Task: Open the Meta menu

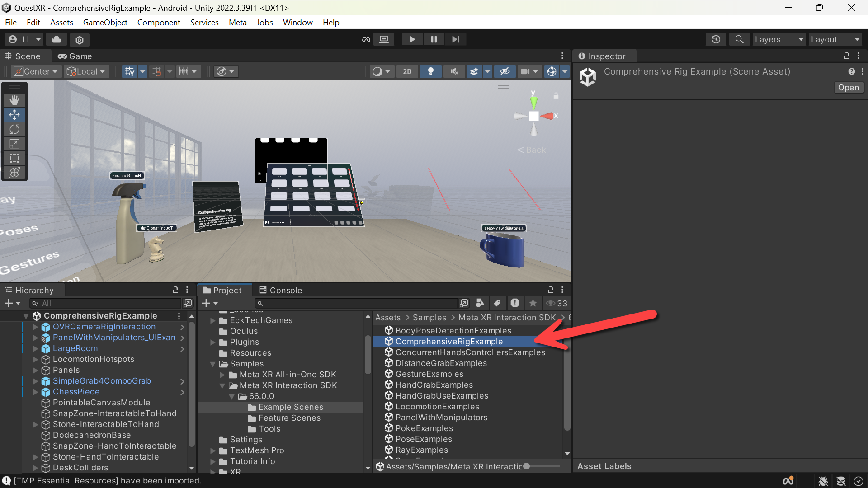Action: pyautogui.click(x=237, y=22)
